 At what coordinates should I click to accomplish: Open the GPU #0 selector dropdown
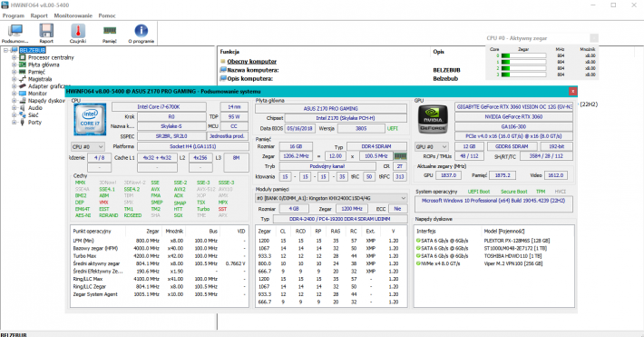point(431,146)
